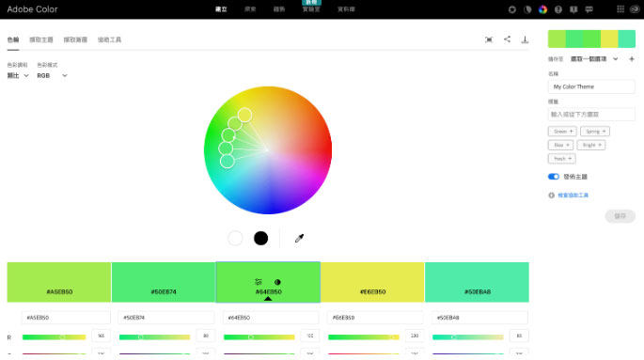The height and width of the screenshot is (360, 644).
Task: Select the white background circle option
Action: [x=235, y=238]
